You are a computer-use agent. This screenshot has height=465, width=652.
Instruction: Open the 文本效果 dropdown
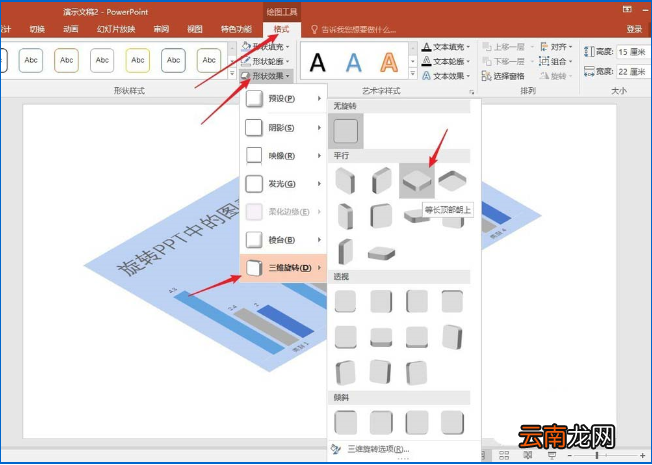(446, 76)
